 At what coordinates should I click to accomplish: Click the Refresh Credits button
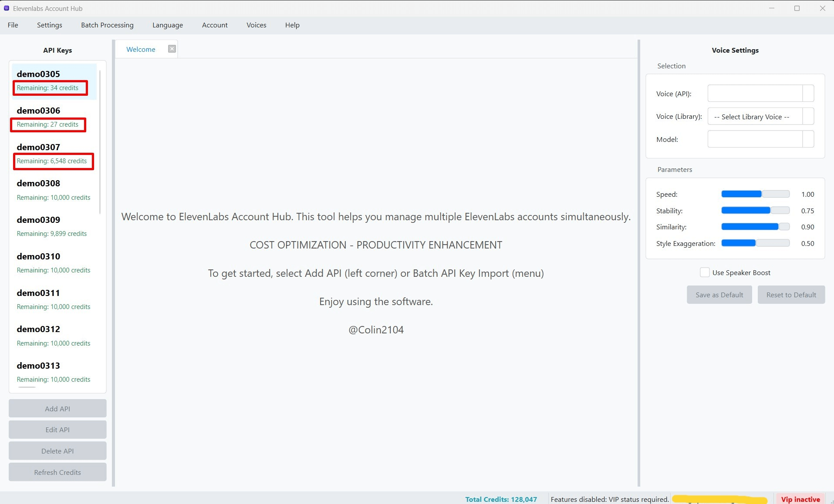(x=57, y=472)
